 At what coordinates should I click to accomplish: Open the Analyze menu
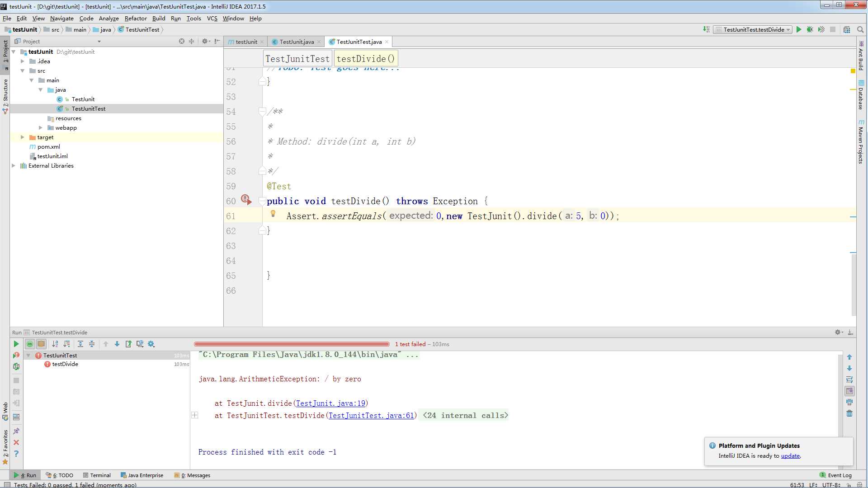108,19
